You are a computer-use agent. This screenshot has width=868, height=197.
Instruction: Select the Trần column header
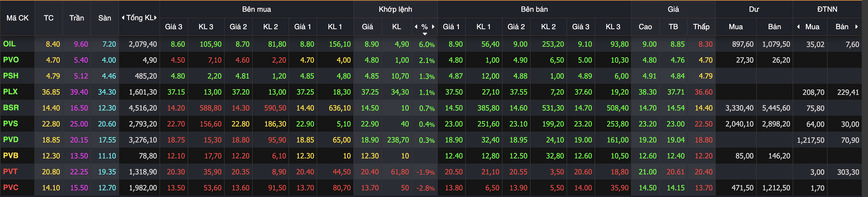77,18
